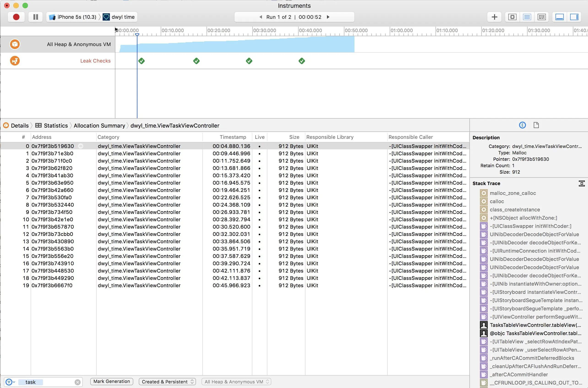This screenshot has width=588, height=388.
Task: Click Stack Trace collapse frames icon
Action: (x=582, y=183)
